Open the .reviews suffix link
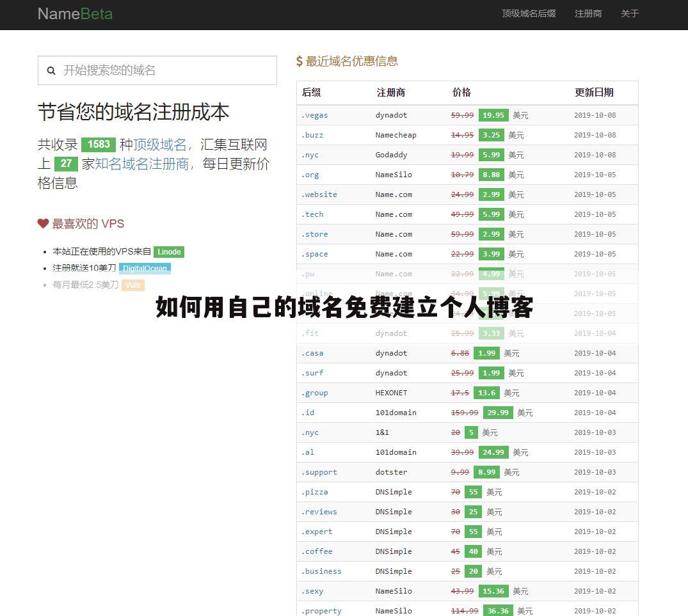Image resolution: width=688 pixels, height=616 pixels. 319,512
